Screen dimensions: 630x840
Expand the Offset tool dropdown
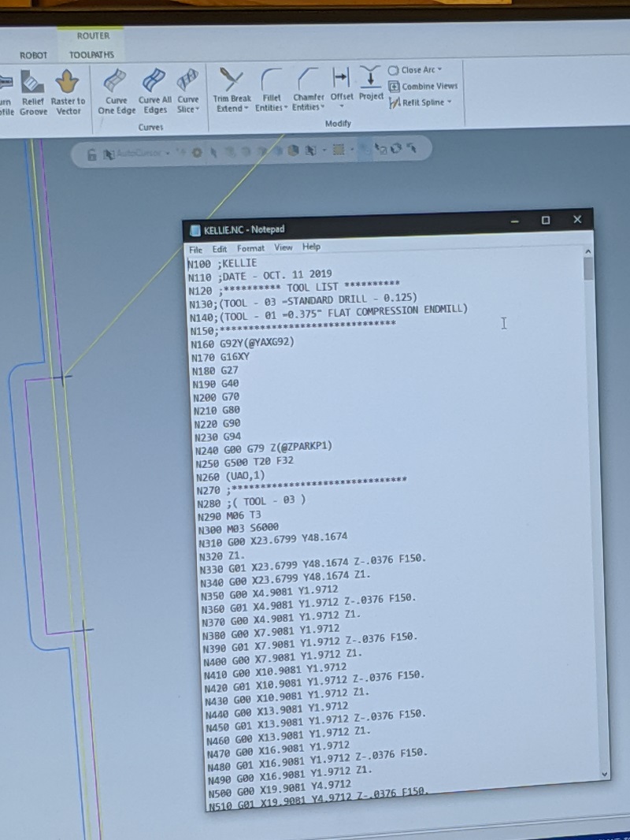click(342, 106)
